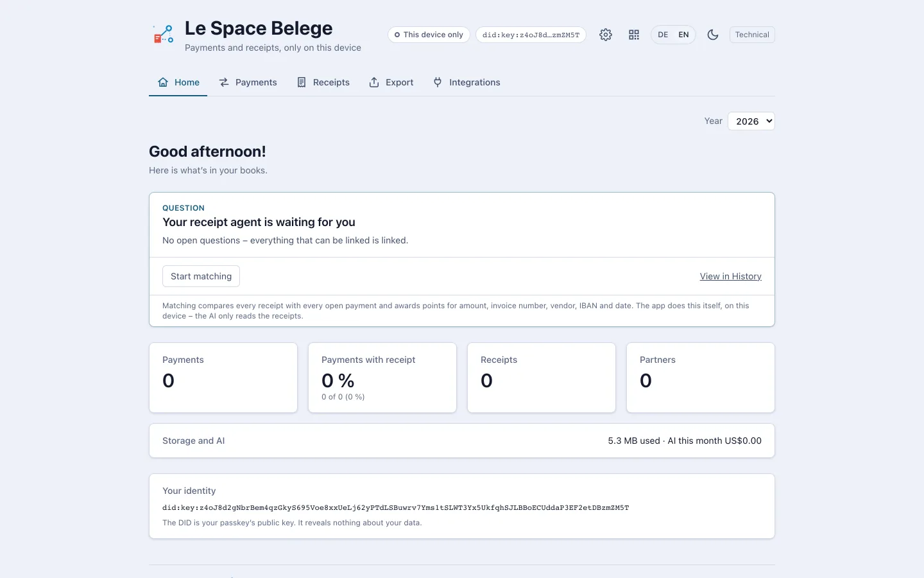
Task: Click the DID passkey explanation text
Action: tap(292, 523)
